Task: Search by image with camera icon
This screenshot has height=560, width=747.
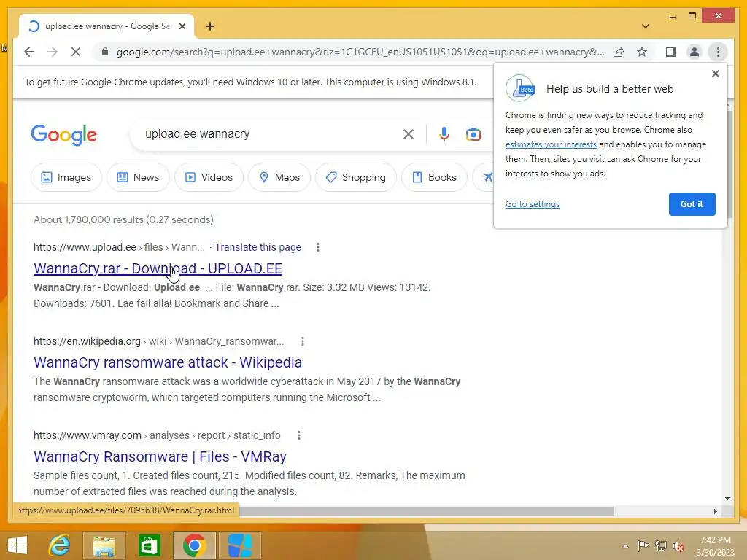Action: pos(473,134)
